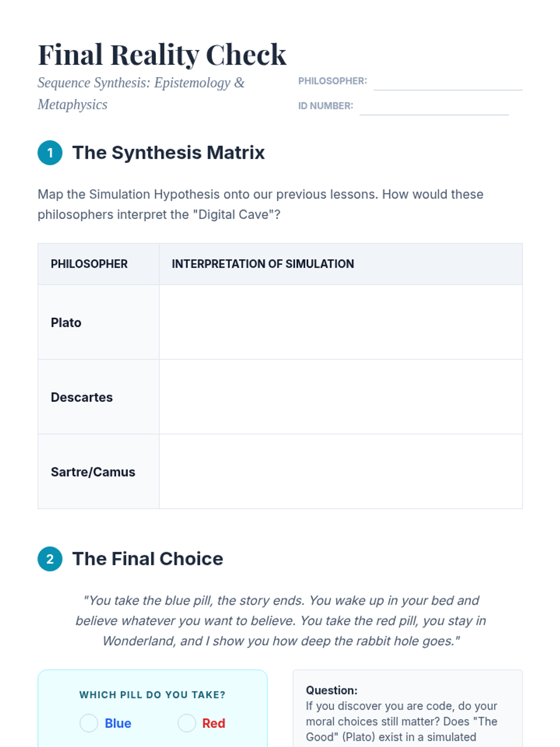Click the blue pill red pill quote
This screenshot has height=747, width=560.
(280, 620)
